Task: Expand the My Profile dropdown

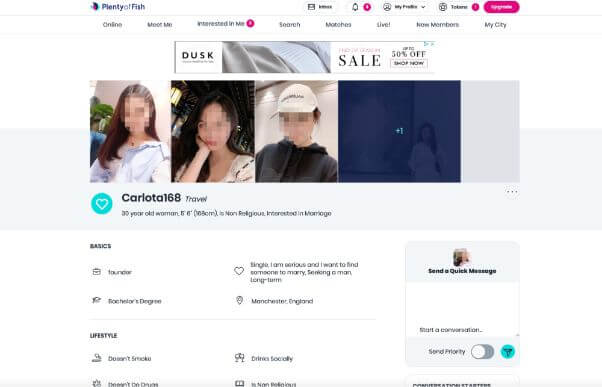Action: pyautogui.click(x=405, y=7)
